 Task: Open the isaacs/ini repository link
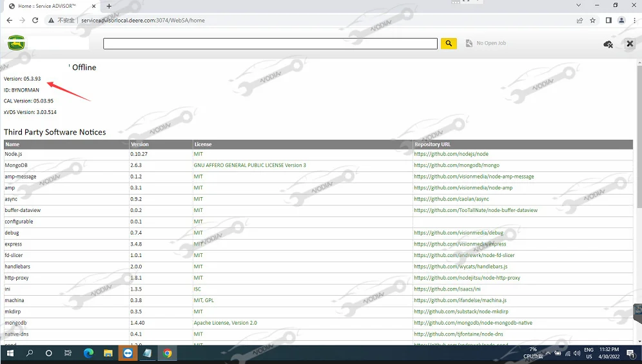[447, 289]
